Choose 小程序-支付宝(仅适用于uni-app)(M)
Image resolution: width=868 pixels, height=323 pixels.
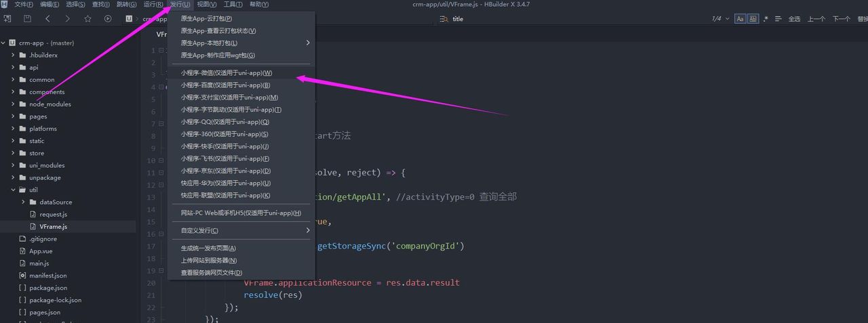[x=241, y=97]
